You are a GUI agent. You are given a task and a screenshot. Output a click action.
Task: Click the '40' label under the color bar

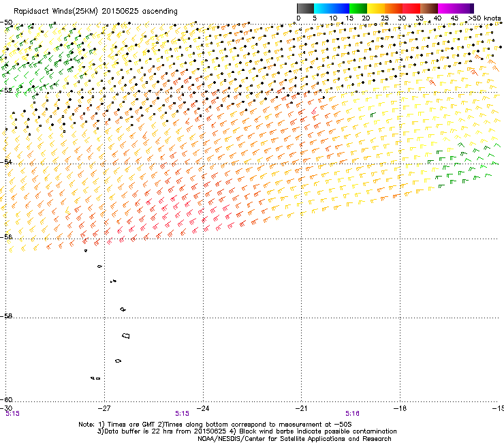437,18
